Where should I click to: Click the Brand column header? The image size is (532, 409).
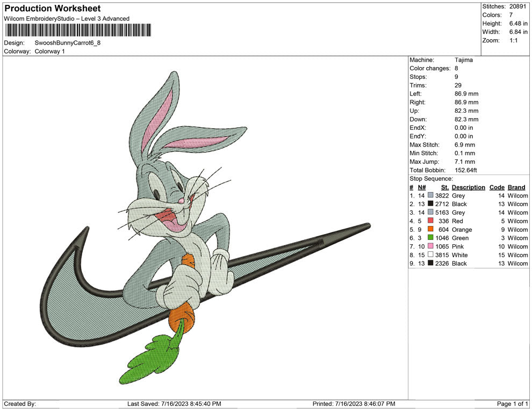[516, 187]
